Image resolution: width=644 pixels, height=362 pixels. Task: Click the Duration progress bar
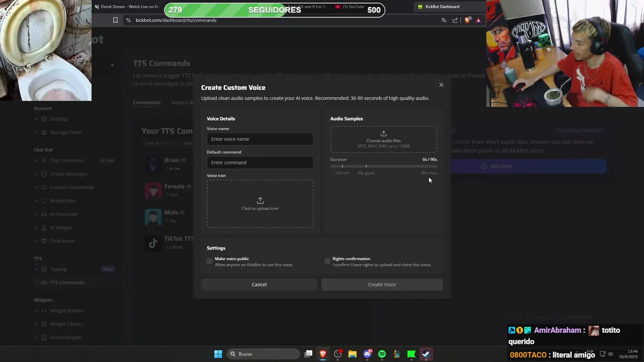click(383, 166)
